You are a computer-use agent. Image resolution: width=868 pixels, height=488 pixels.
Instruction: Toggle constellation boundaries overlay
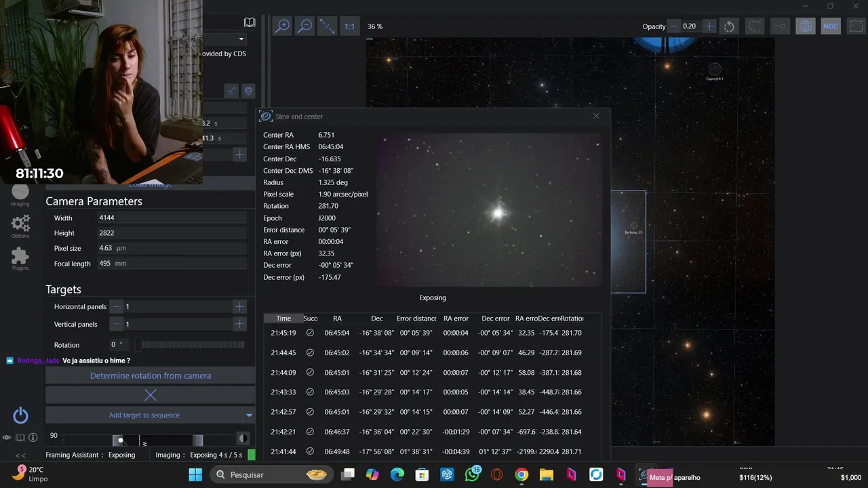coord(755,26)
